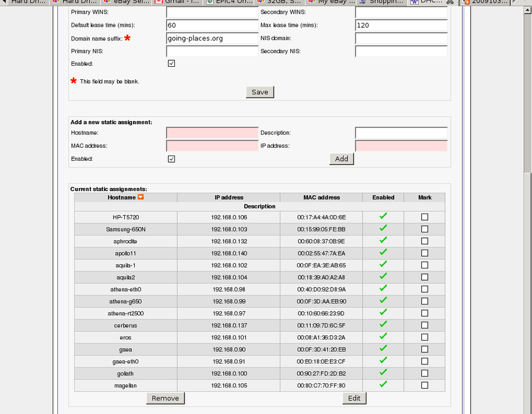The height and width of the screenshot is (414, 532).
Task: Mark the gaea-eth0 row checkbox
Action: [x=424, y=361]
